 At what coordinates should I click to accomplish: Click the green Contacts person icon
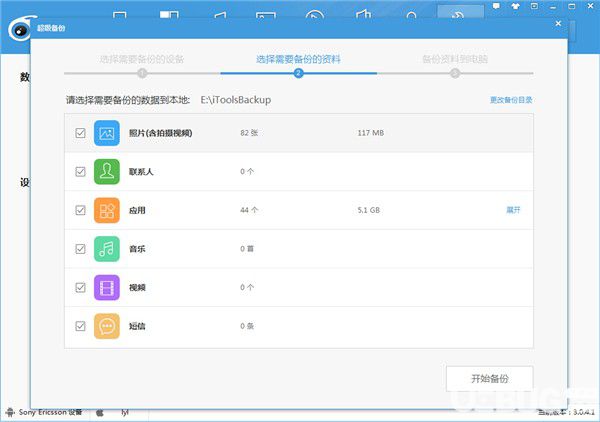107,171
